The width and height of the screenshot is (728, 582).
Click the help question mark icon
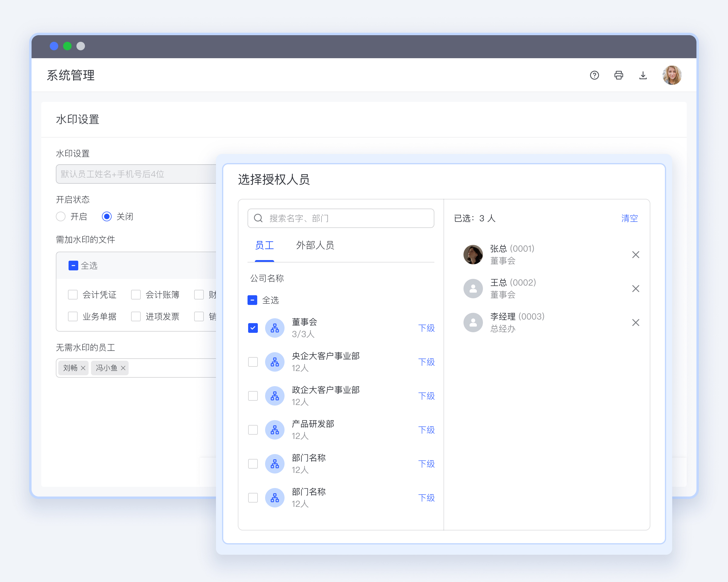coord(594,75)
